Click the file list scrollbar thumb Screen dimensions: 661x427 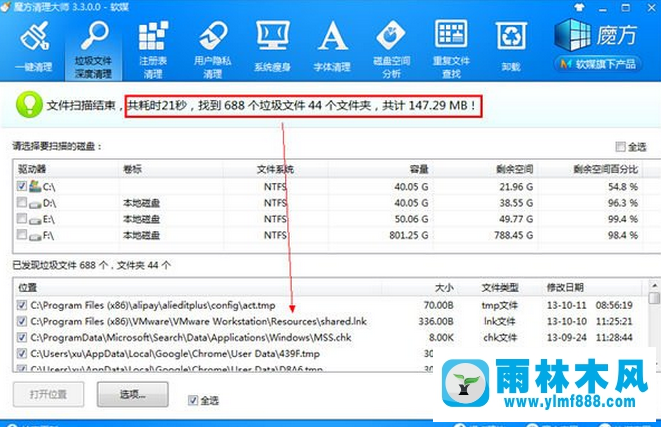654,298
